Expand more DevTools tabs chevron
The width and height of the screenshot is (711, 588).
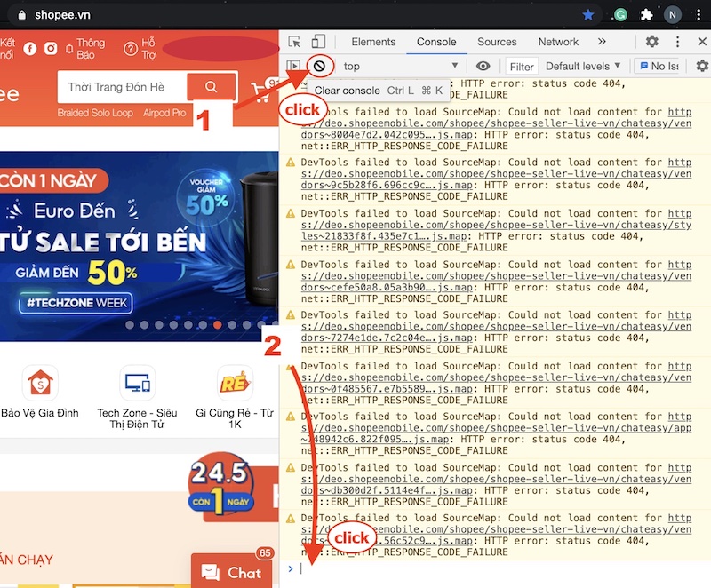602,42
